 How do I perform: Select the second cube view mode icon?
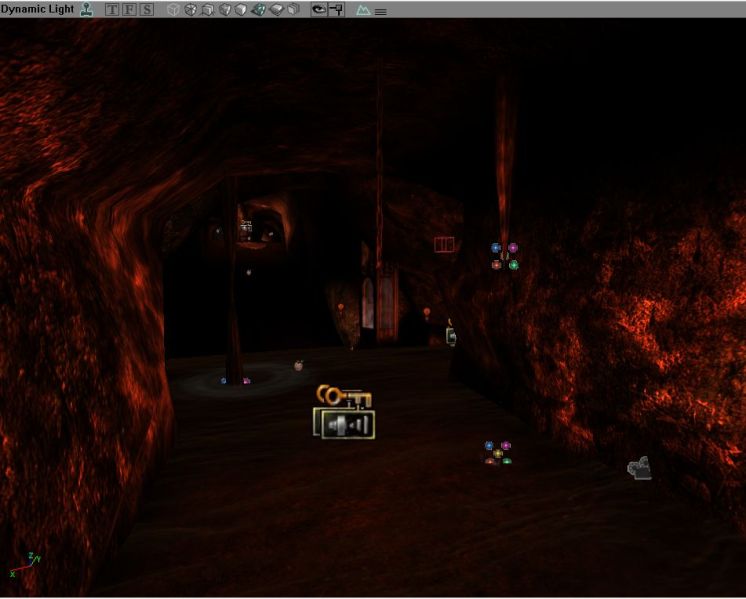[x=190, y=10]
